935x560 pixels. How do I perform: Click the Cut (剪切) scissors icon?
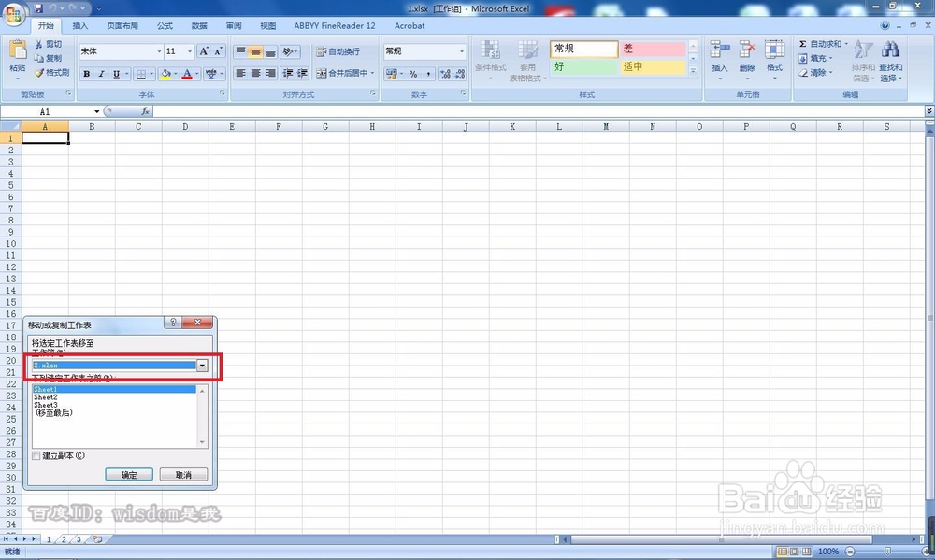39,44
